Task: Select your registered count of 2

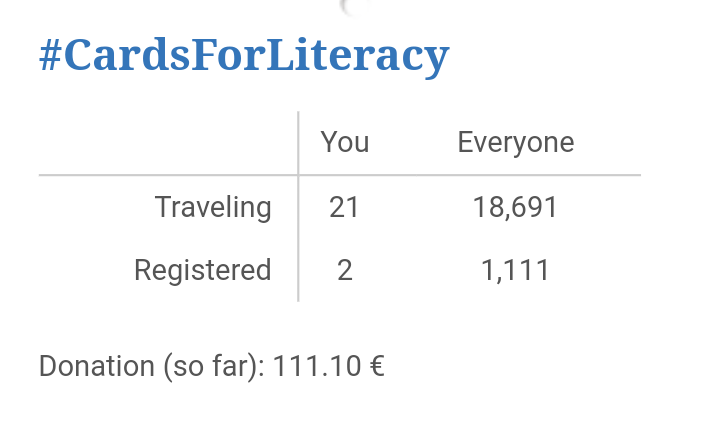Action: pyautogui.click(x=345, y=270)
